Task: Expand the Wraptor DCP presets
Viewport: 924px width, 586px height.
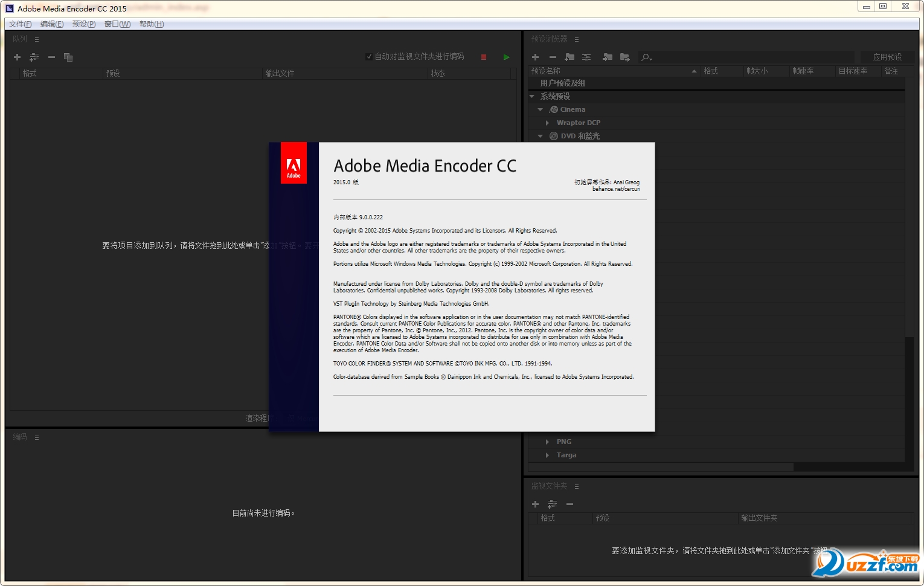Action: click(x=548, y=123)
